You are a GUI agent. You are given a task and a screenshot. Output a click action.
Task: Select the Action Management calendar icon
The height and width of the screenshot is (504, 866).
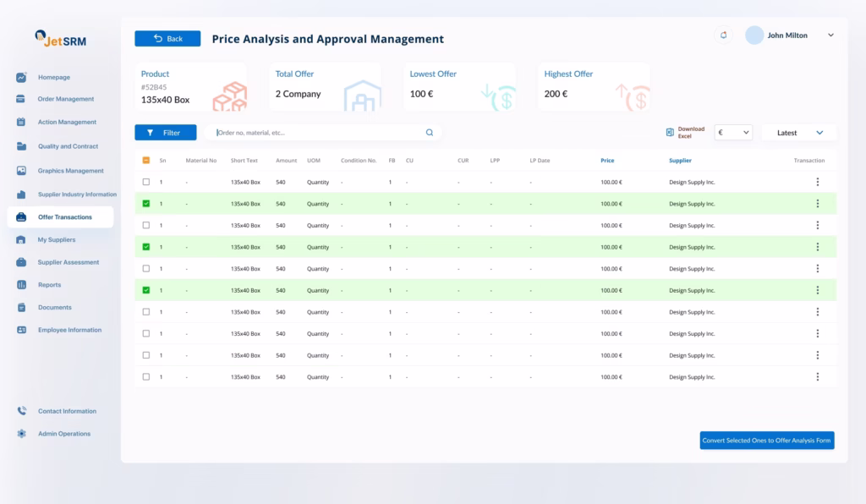(21, 122)
